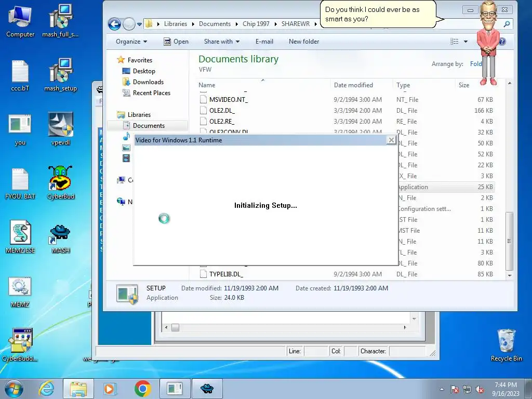
Task: Click the SHAREWR breadcrumb segment
Action: [296, 24]
